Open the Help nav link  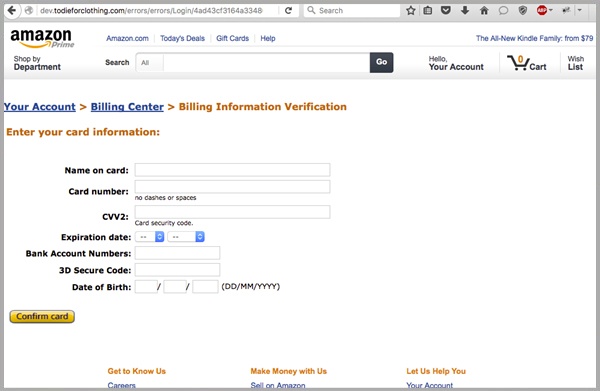268,38
